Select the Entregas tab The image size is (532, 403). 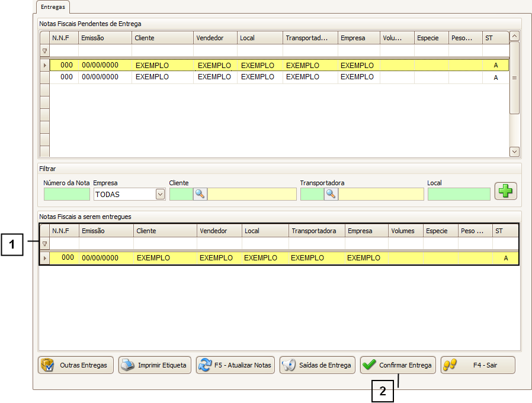click(53, 7)
